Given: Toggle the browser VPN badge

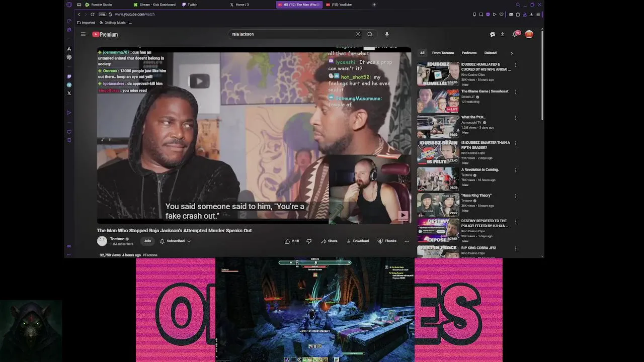Looking at the screenshot, I should [x=104, y=14].
